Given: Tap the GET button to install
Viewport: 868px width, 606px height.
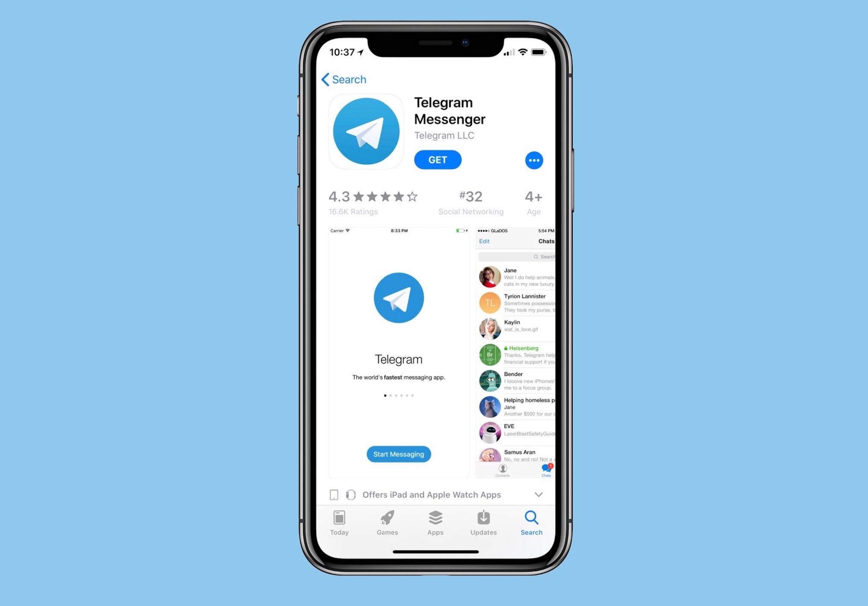Looking at the screenshot, I should 437,159.
